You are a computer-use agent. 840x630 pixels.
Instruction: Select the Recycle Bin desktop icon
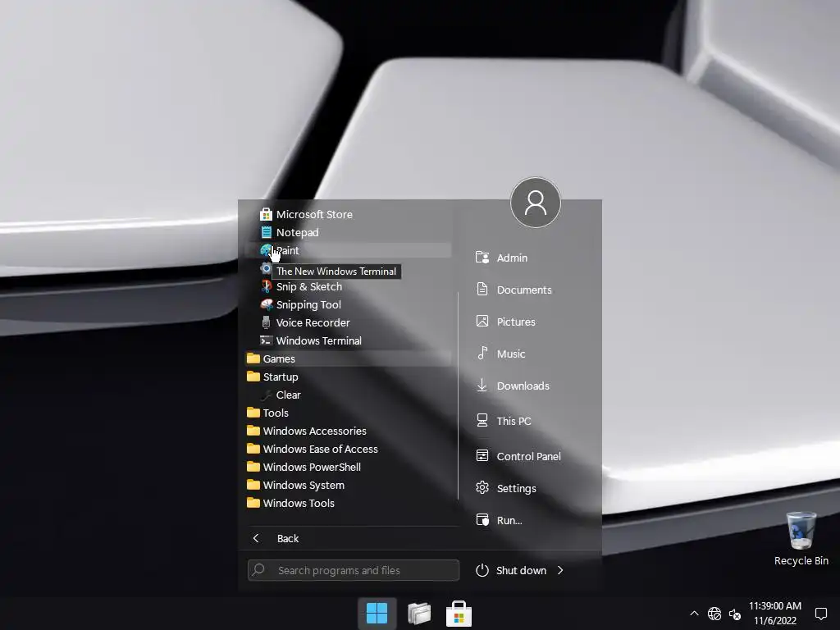point(801,538)
